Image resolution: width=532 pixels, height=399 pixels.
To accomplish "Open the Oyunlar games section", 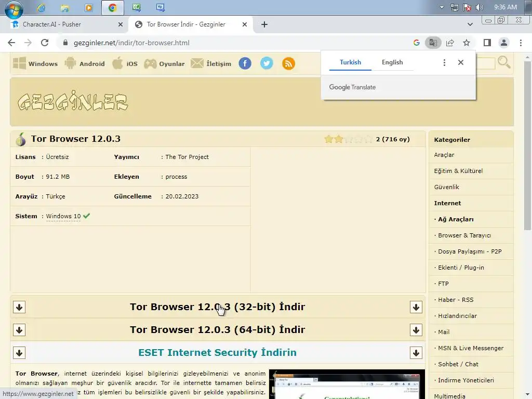I will click(x=164, y=63).
